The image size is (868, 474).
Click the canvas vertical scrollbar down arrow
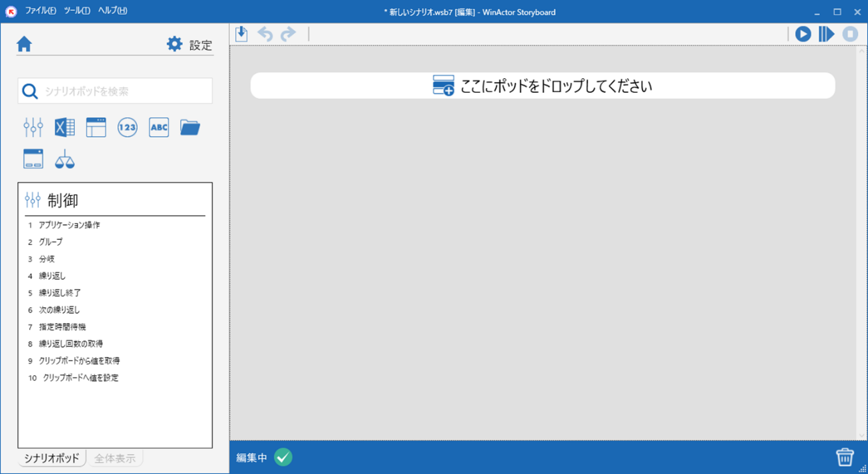(862, 435)
